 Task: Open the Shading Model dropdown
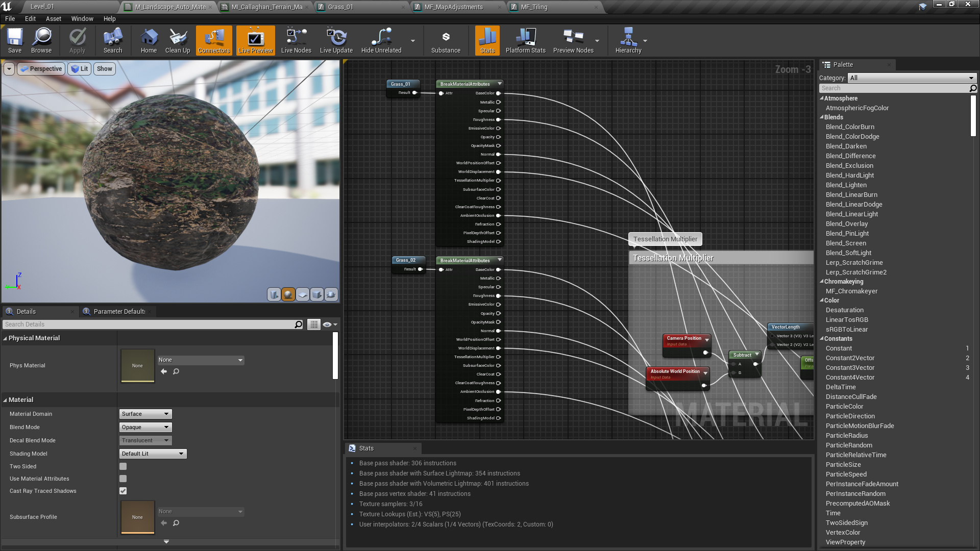click(x=153, y=454)
